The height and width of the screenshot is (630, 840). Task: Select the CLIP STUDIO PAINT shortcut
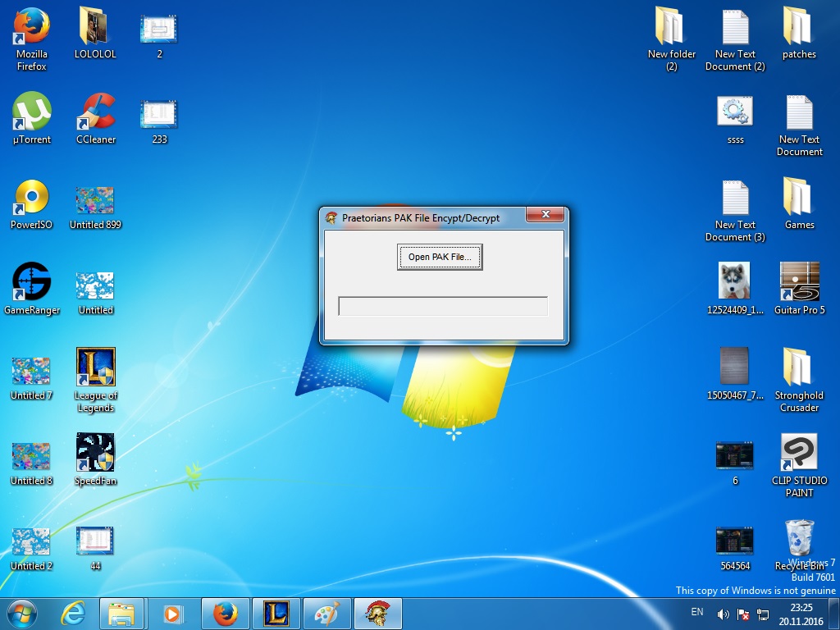(x=799, y=465)
